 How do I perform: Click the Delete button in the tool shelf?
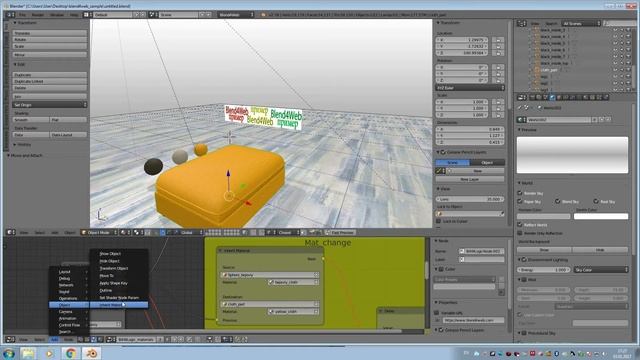(49, 88)
